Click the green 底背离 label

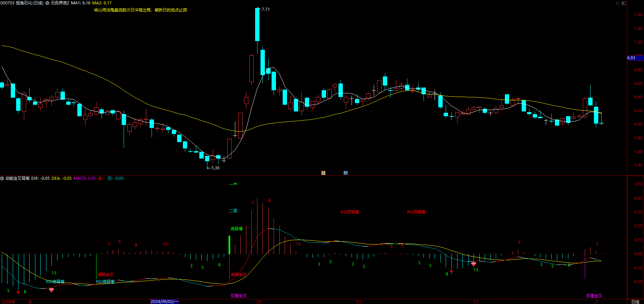click(237, 229)
